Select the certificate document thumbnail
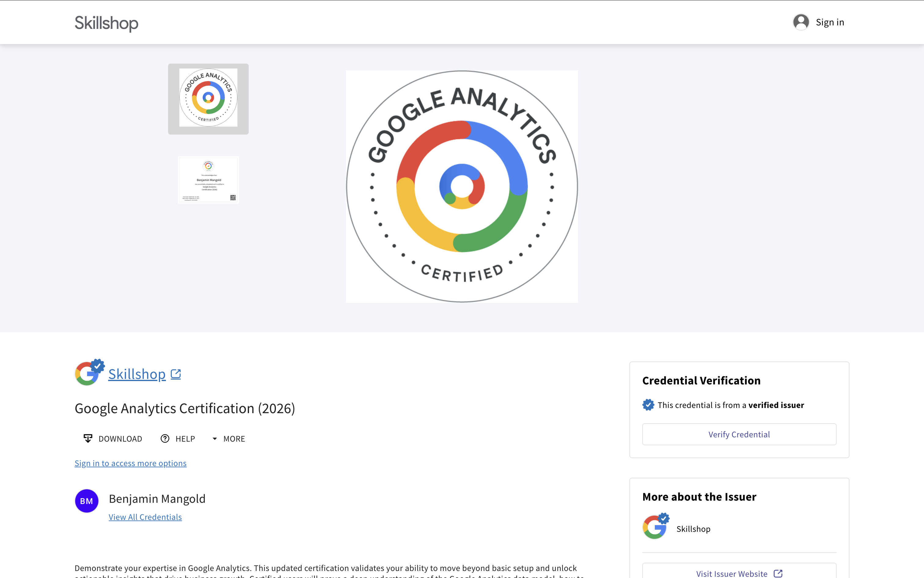 (208, 180)
